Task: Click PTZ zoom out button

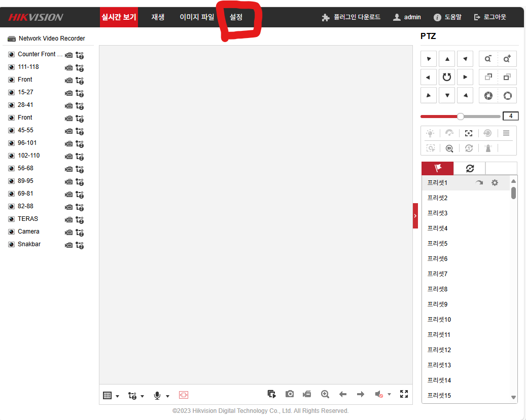Action: [x=488, y=59]
